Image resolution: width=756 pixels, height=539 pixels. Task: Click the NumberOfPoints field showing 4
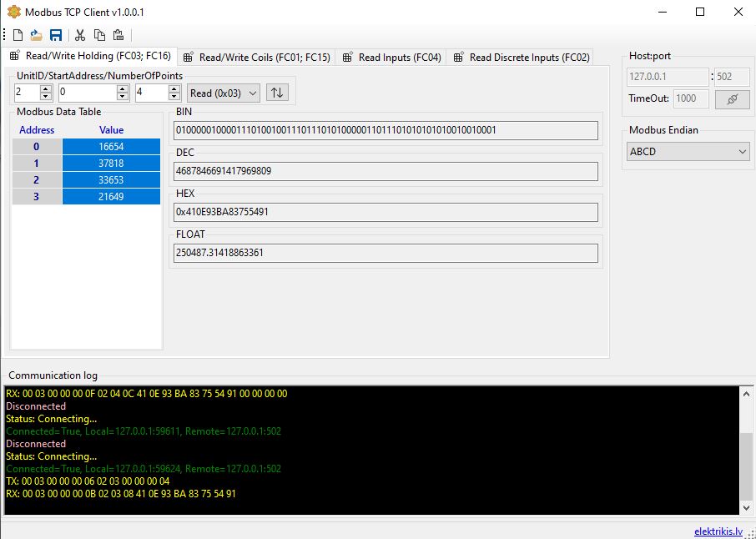click(x=152, y=93)
